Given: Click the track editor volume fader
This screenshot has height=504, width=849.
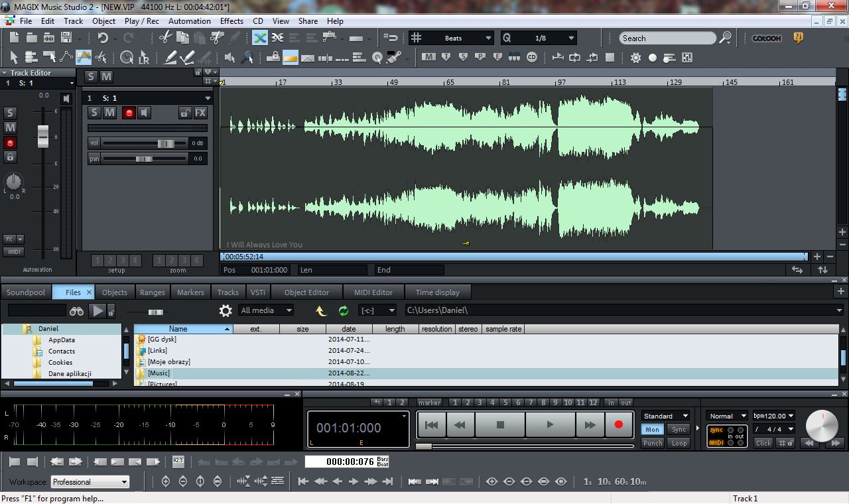Looking at the screenshot, I should [43, 135].
